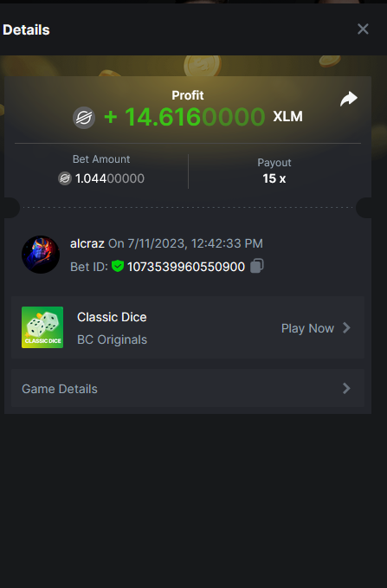Select the Bet ID number 1073539960550900
The height and width of the screenshot is (588, 387).
point(186,267)
